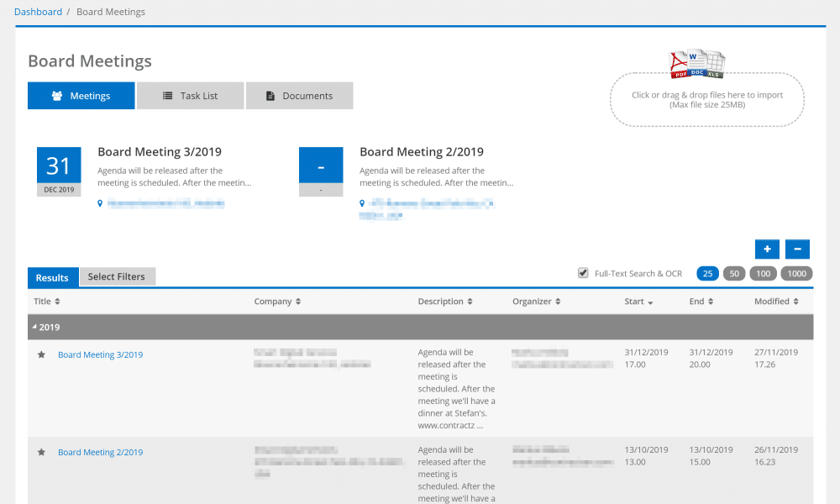Open Board Meeting 2/2019 table link

point(100,452)
